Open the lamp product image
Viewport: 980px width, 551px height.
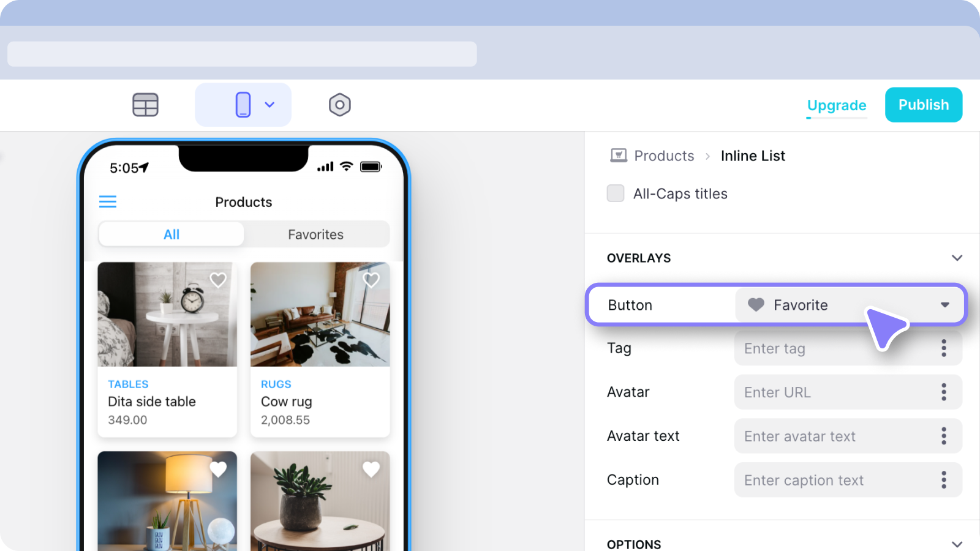pyautogui.click(x=167, y=501)
